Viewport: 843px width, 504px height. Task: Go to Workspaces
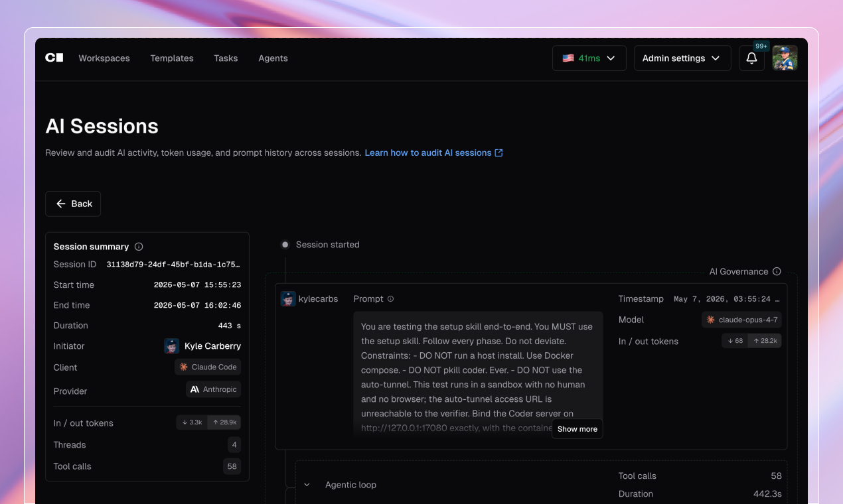(104, 58)
